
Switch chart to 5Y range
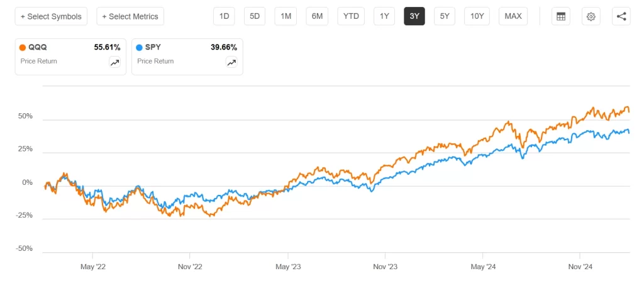[445, 16]
